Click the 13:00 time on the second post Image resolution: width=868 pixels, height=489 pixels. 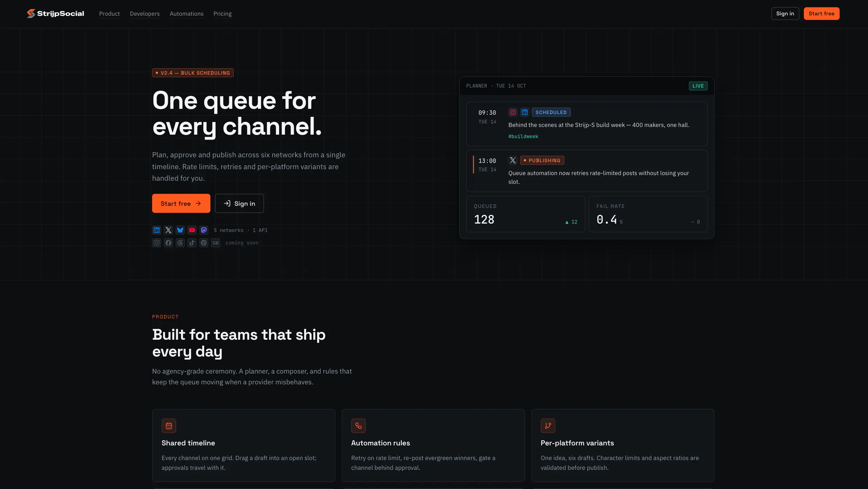pyautogui.click(x=487, y=161)
